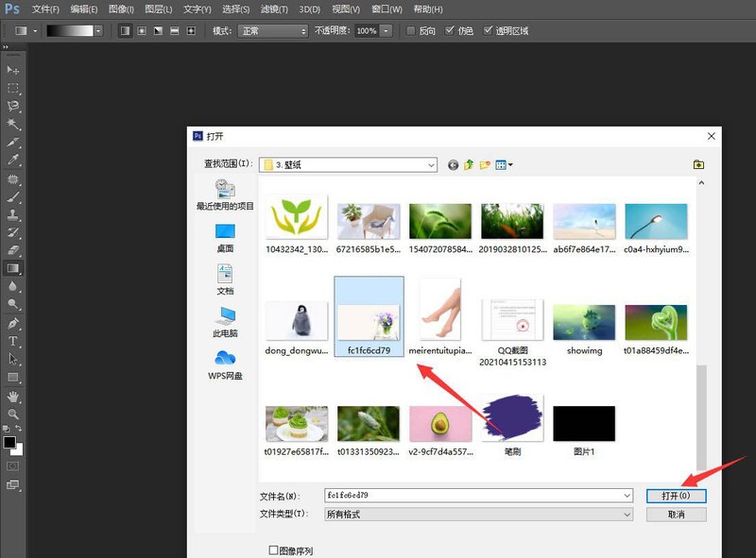Choose the linear gradient style
The width and height of the screenshot is (756, 558).
tap(126, 31)
